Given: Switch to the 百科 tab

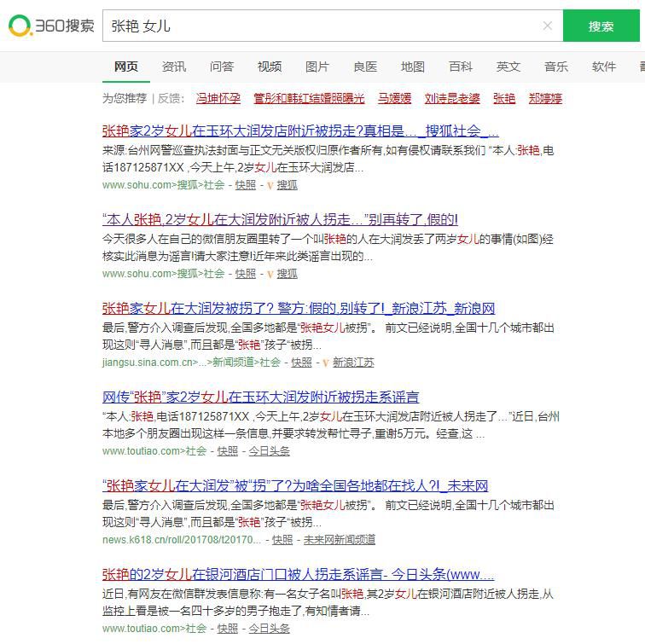Looking at the screenshot, I should 461,67.
